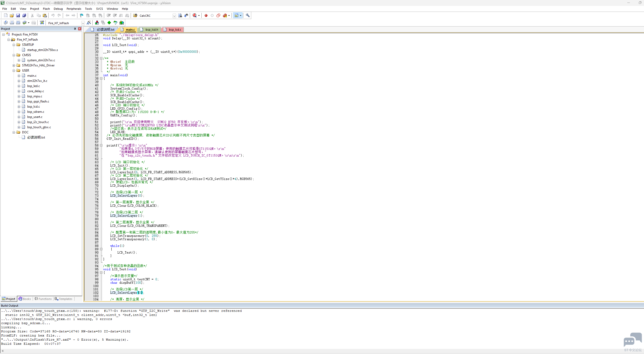Start/Stop Debug Session

(x=195, y=15)
